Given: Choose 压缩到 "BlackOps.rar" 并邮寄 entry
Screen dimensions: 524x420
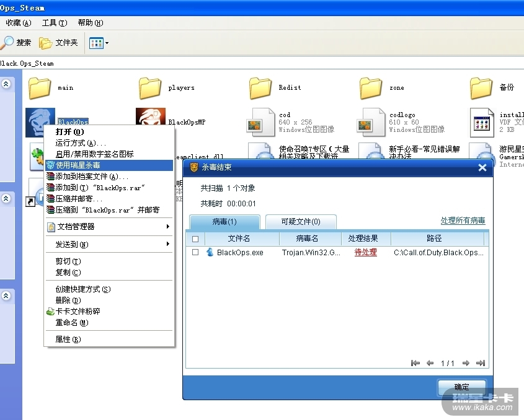Looking at the screenshot, I should 109,210.
